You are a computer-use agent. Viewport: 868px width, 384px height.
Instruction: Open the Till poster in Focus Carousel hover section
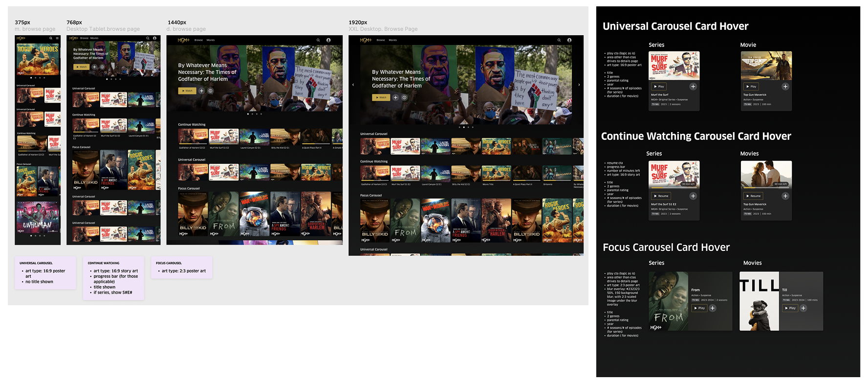(759, 301)
